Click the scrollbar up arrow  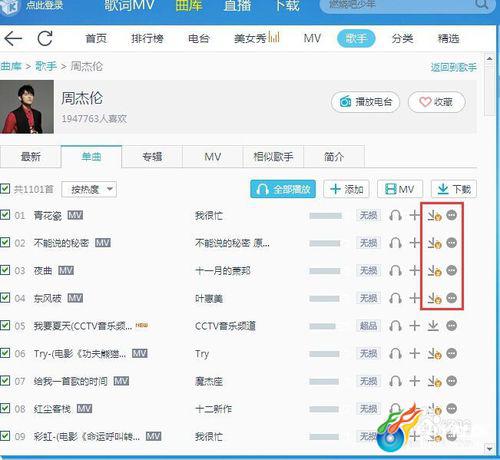click(x=489, y=59)
